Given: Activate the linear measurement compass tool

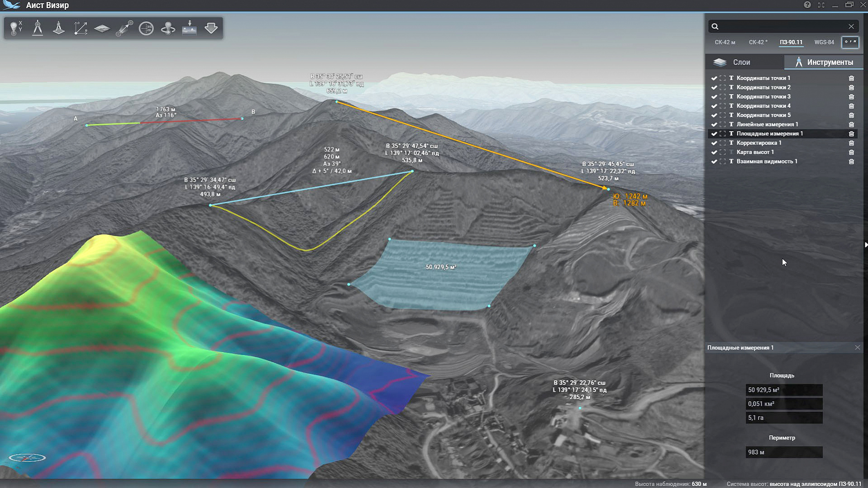Looking at the screenshot, I should pyautogui.click(x=38, y=28).
